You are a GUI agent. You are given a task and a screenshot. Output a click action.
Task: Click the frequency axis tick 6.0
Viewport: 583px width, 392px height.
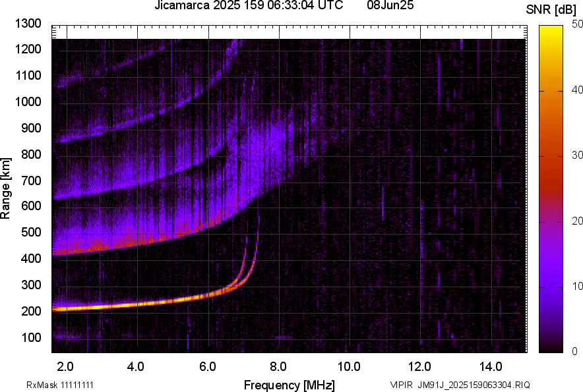point(208,367)
